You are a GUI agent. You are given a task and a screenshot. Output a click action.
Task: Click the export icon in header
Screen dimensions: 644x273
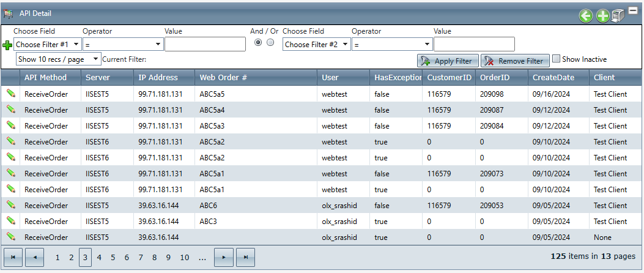coord(618,17)
